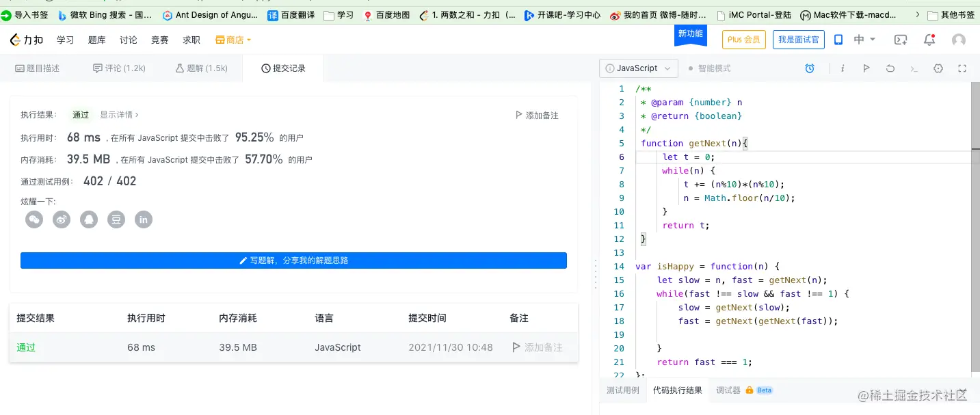
Task: Open the 竞赛 nav item
Action: pos(160,40)
